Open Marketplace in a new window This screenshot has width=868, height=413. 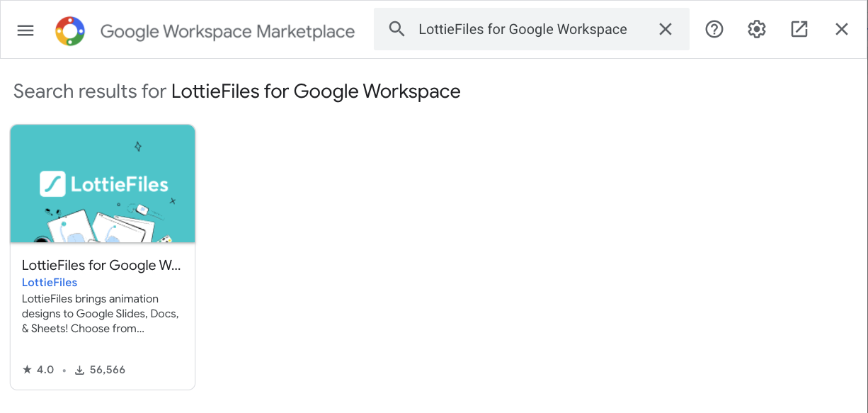[x=799, y=29]
